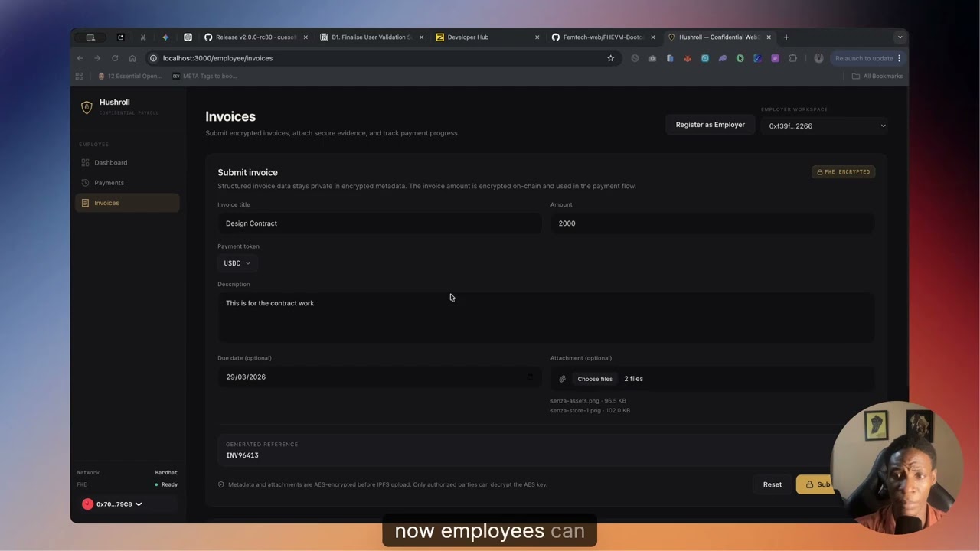Reload the page with refresh icon

[115, 58]
